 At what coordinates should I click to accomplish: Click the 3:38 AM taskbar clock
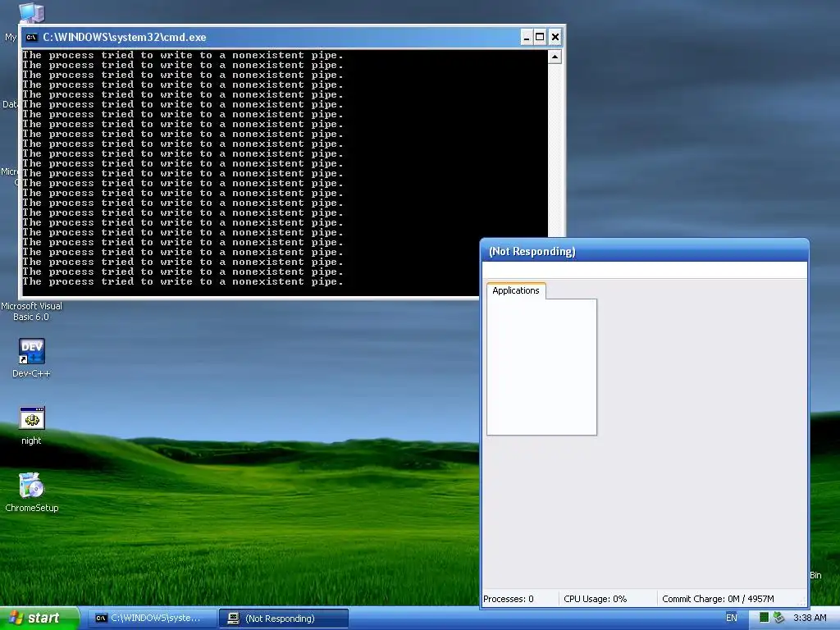click(x=810, y=618)
